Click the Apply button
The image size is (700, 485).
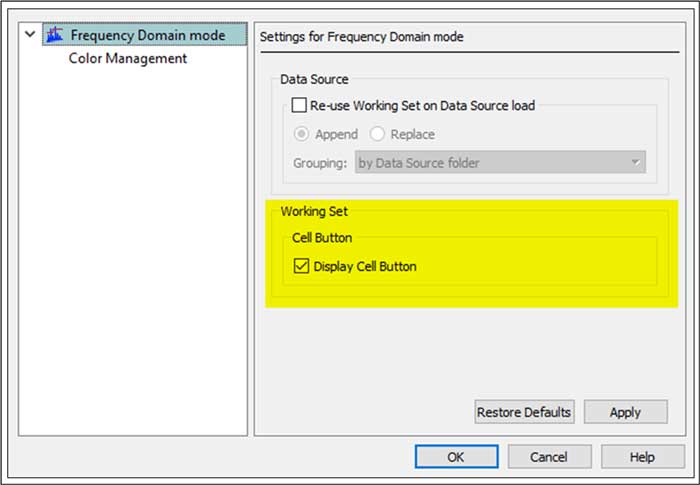[625, 412]
